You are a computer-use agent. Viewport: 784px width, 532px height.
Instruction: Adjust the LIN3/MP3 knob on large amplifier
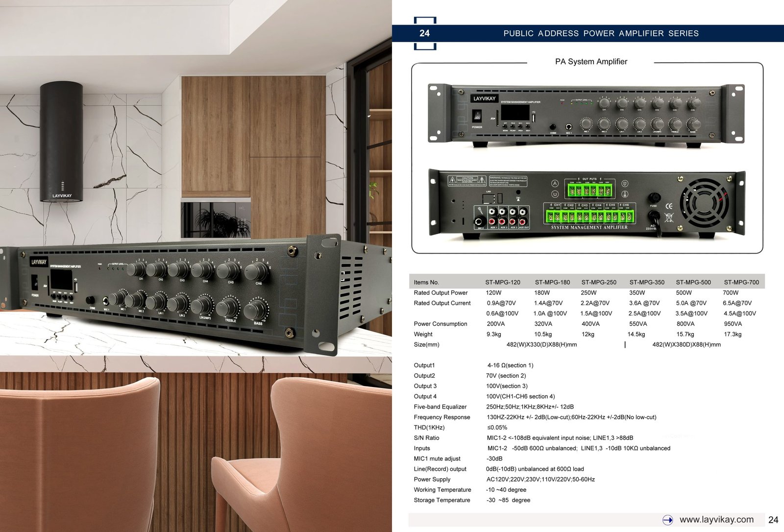[202, 305]
